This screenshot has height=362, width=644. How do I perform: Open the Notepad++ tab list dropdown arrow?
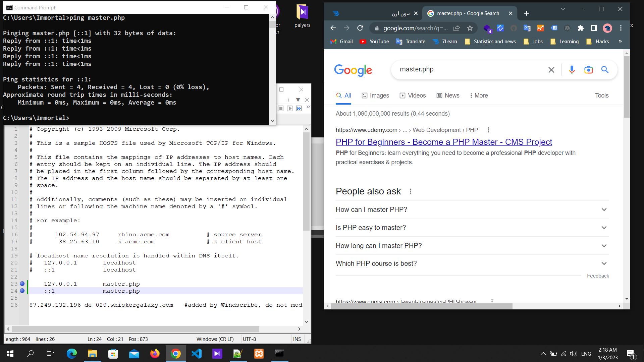click(x=298, y=100)
